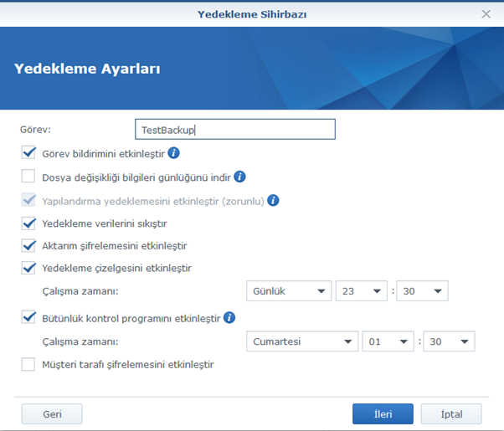
Task: Toggle Yedekleme verilerini sıkıştır checkbox
Action: click(28, 223)
